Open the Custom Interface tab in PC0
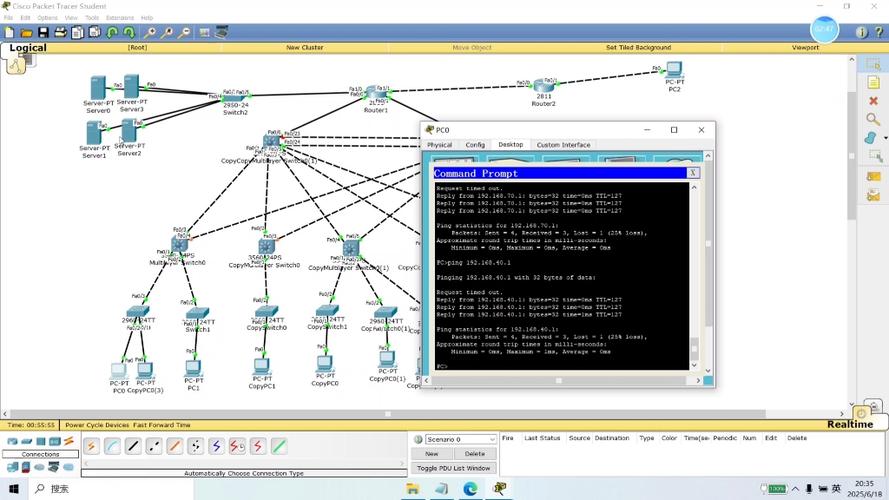 click(564, 145)
